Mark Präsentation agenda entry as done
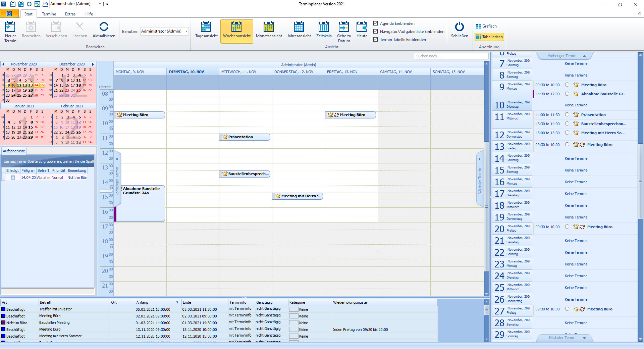Image resolution: width=644 pixels, height=349 pixels. [x=567, y=115]
